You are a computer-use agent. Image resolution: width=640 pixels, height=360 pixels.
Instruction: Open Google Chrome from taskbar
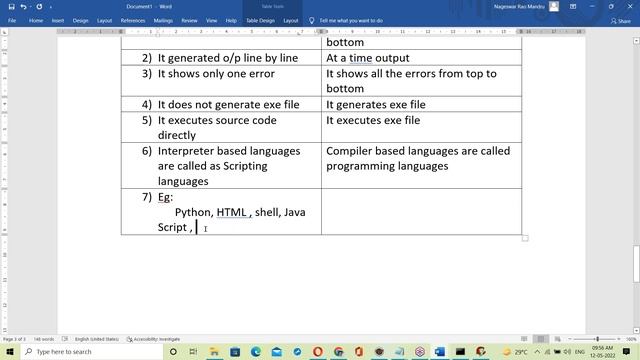(x=338, y=351)
